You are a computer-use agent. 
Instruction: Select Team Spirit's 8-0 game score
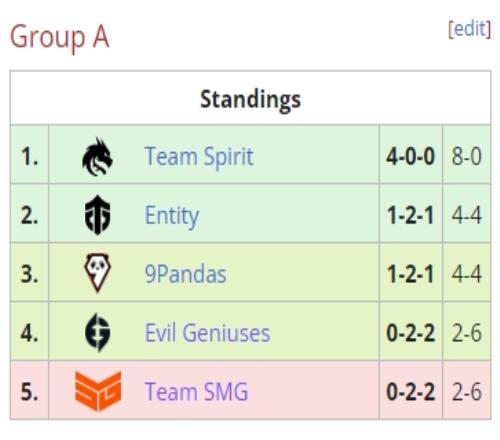coord(467,156)
